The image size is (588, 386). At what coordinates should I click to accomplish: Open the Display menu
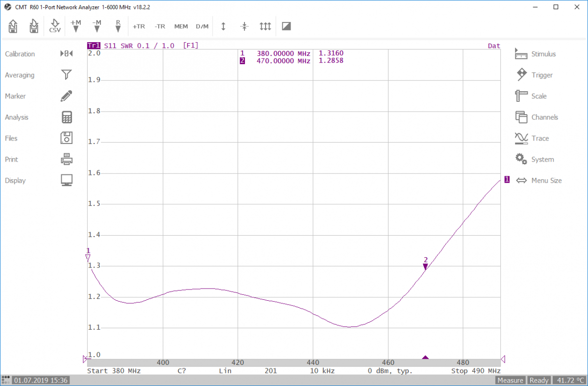39,180
